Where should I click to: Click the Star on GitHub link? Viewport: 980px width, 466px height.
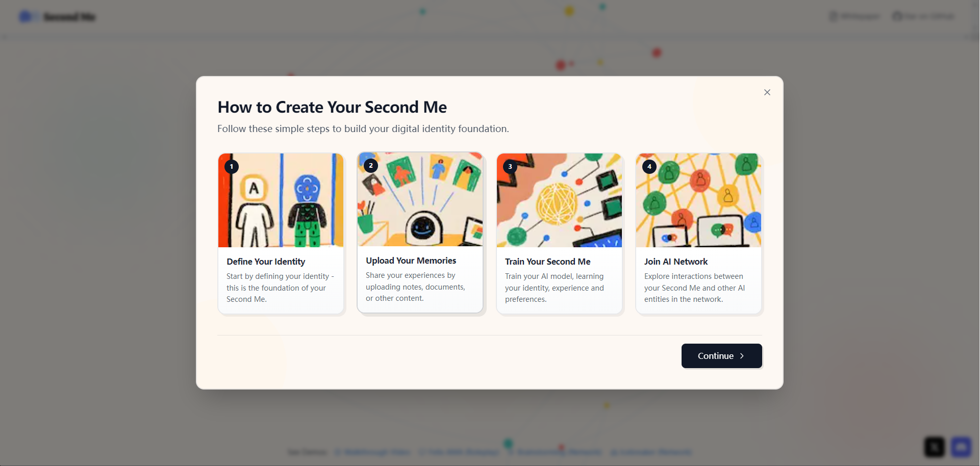[924, 16]
